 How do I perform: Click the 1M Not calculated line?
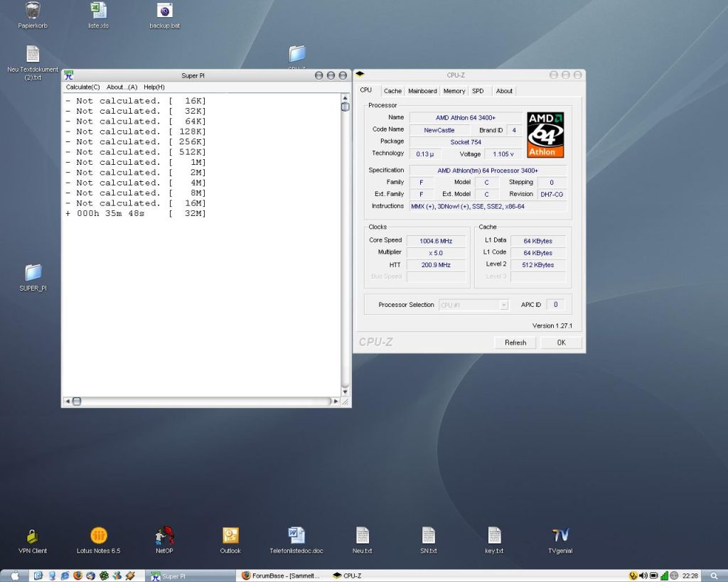point(136,163)
